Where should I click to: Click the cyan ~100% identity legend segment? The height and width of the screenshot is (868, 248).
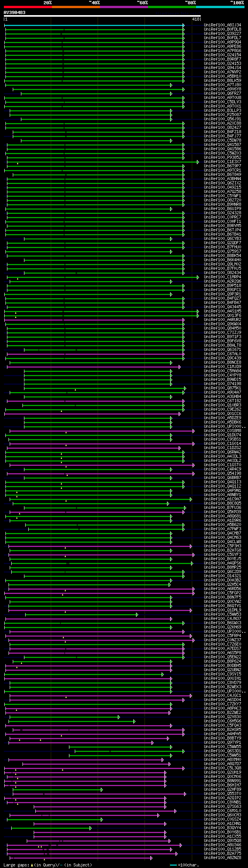pos(220,7)
